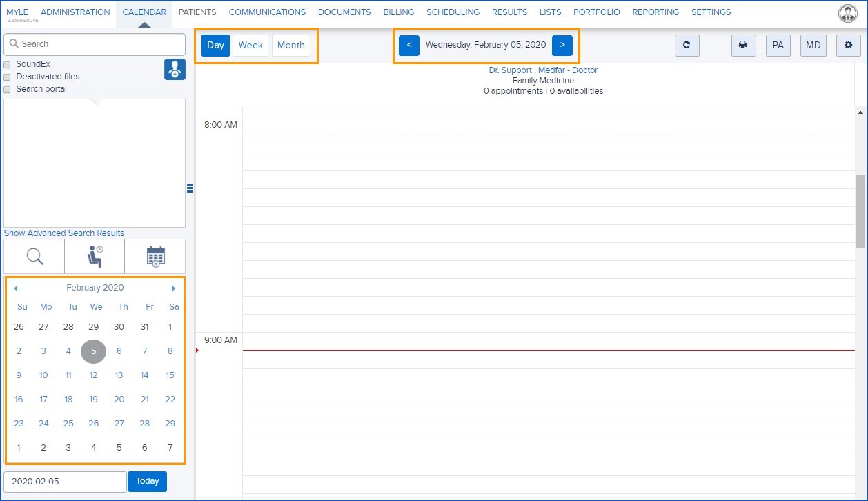Enable the SoundEx checkbox
The width and height of the screenshot is (868, 501).
tap(6, 63)
